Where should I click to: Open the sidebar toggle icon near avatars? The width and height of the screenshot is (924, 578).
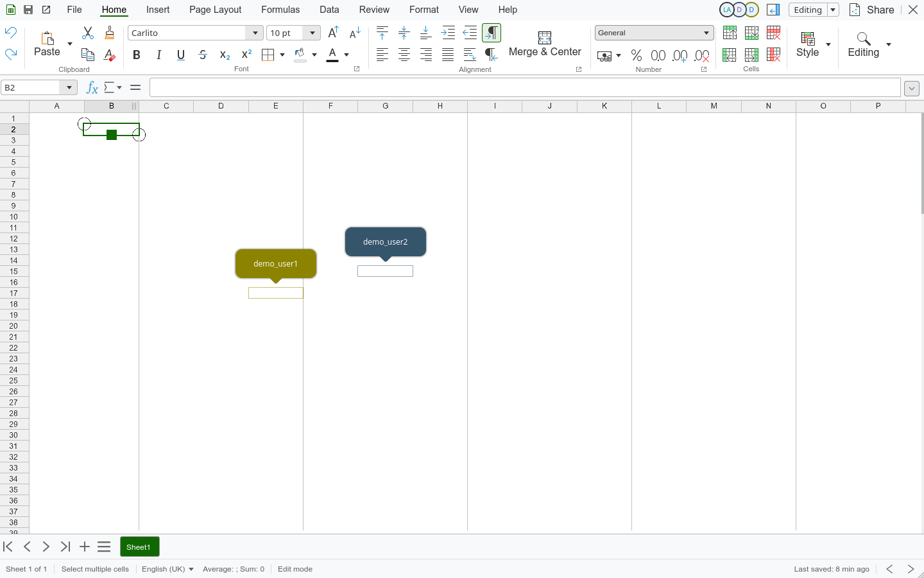(773, 10)
